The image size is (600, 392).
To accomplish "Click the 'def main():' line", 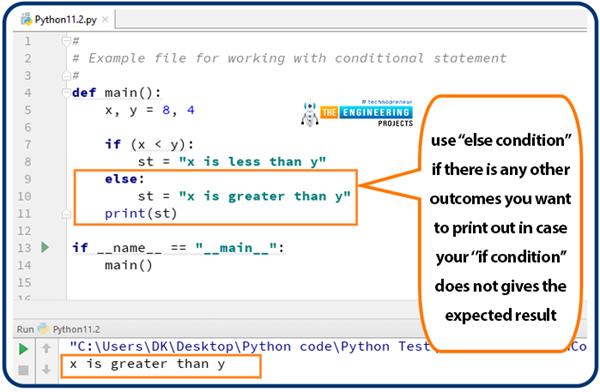I will tap(117, 93).
